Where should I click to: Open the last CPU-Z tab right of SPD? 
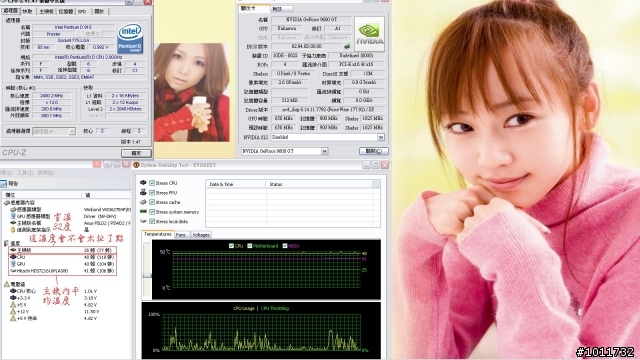[x=99, y=11]
